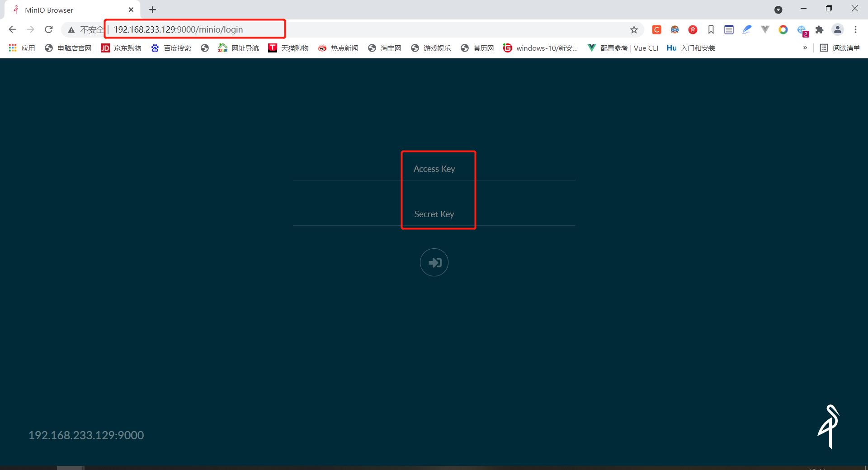This screenshot has width=868, height=470.
Task: Reload the page with refresh icon
Action: coord(49,29)
